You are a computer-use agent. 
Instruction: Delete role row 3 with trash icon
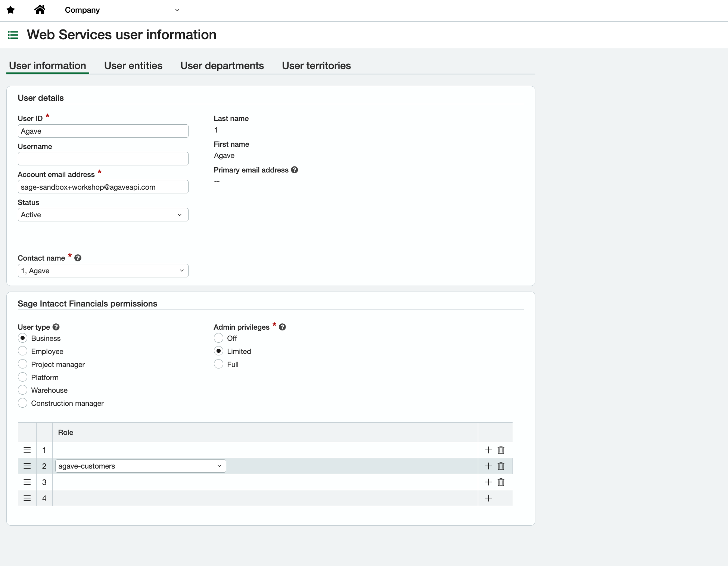click(501, 482)
